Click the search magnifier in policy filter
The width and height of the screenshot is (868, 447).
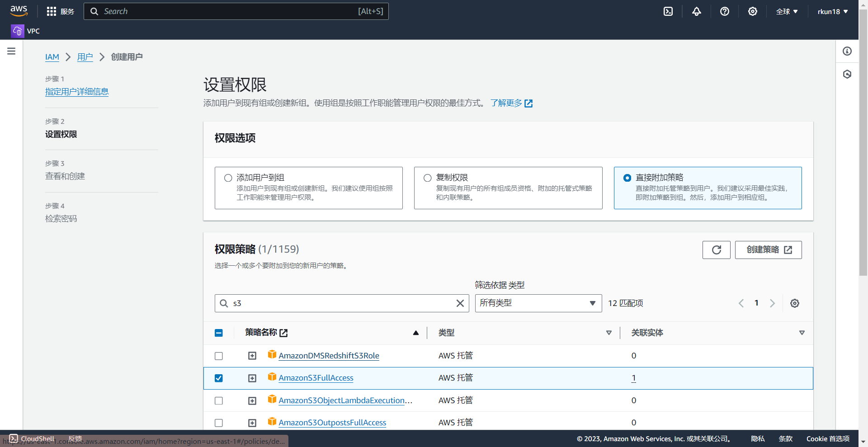click(224, 303)
